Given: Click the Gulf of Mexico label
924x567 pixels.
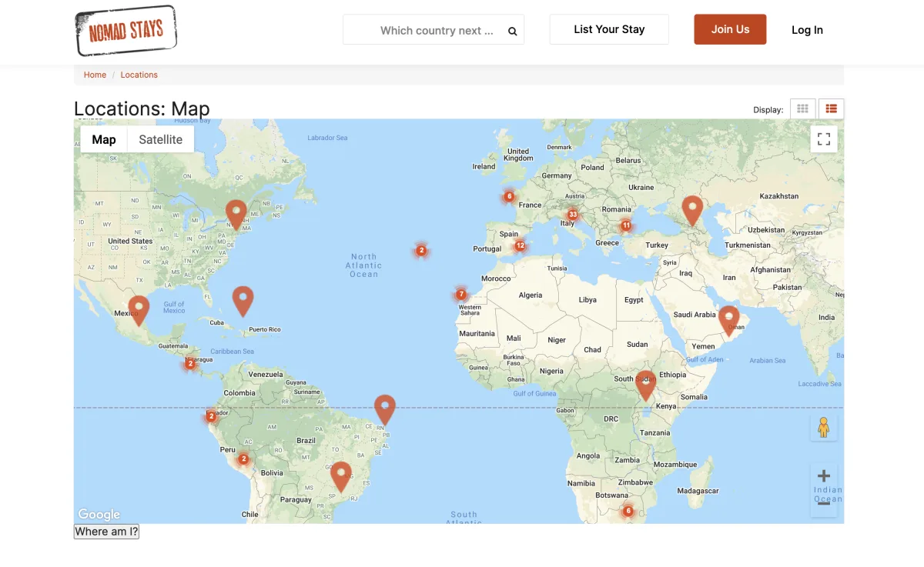Looking at the screenshot, I should [x=174, y=307].
